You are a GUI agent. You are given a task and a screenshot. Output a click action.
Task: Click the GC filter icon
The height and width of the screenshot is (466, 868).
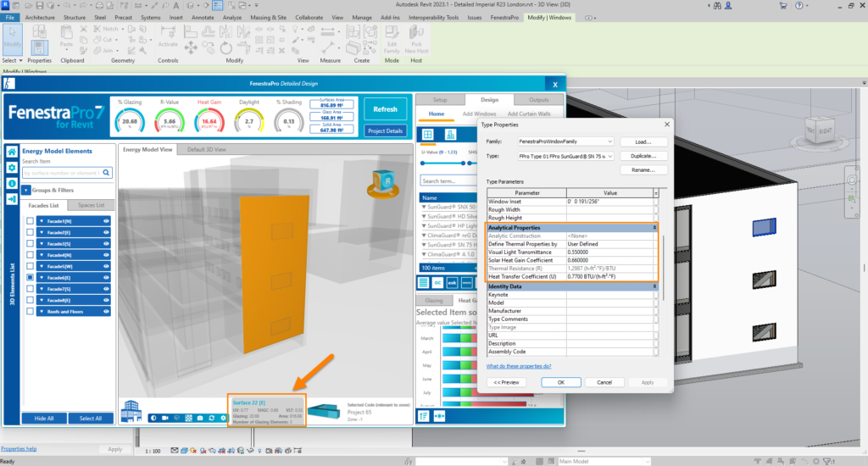(x=437, y=282)
